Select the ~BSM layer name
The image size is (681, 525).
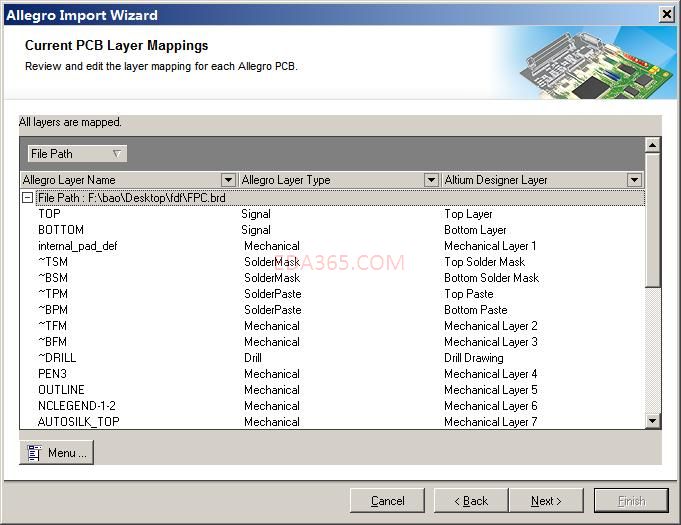(x=53, y=278)
